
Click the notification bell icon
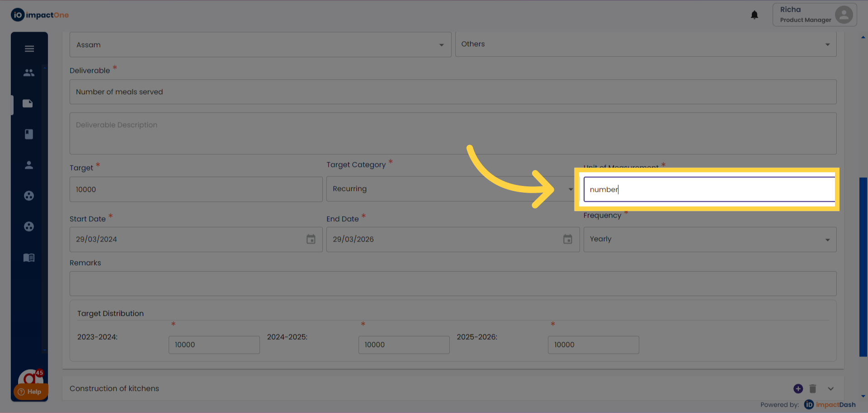pyautogui.click(x=755, y=15)
